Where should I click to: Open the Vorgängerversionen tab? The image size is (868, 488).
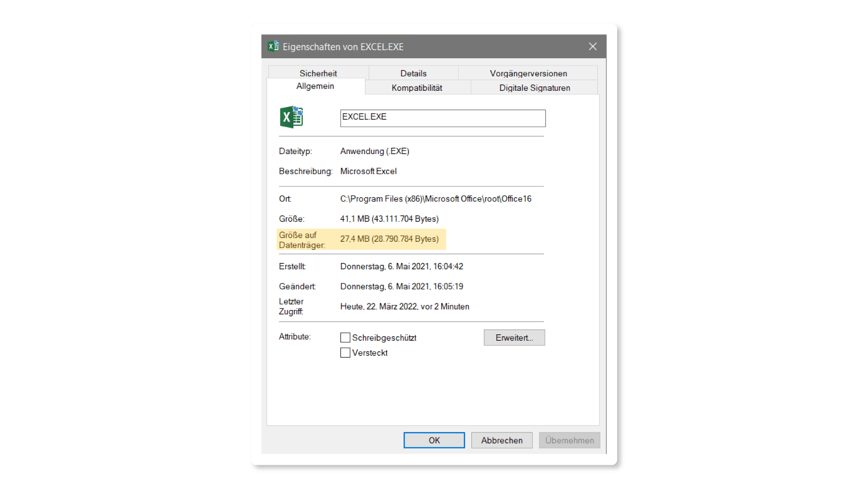[528, 73]
